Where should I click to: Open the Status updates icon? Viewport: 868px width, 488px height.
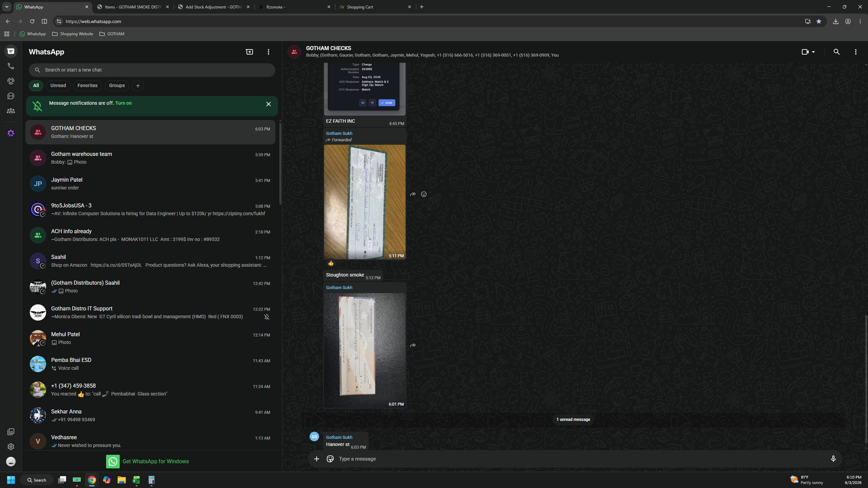pyautogui.click(x=11, y=81)
